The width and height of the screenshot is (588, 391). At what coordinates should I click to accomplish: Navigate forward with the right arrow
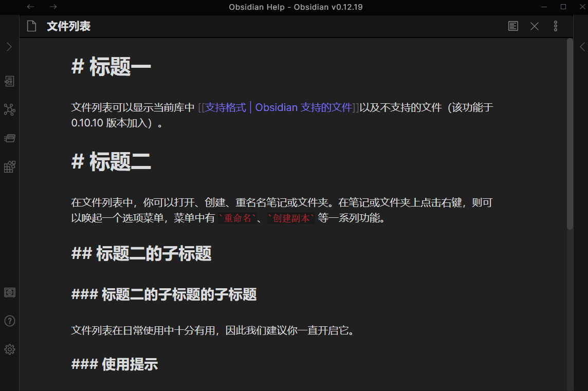(53, 7)
